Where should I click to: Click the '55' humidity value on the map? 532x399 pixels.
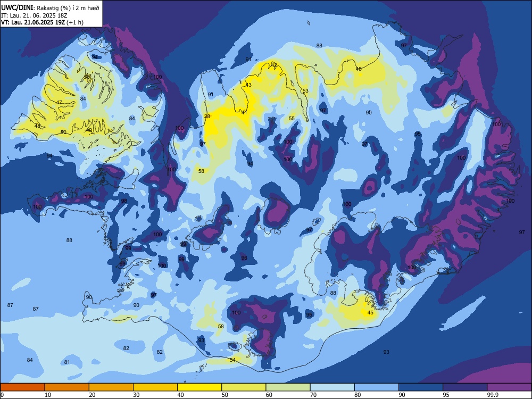point(292,118)
